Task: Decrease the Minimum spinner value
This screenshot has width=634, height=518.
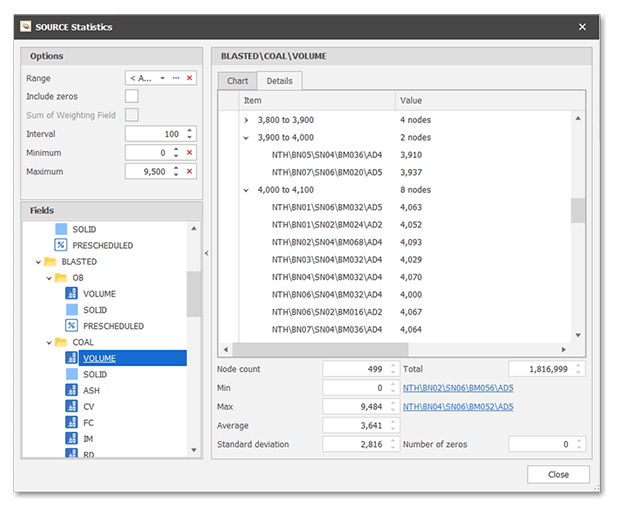Action: [x=176, y=156]
